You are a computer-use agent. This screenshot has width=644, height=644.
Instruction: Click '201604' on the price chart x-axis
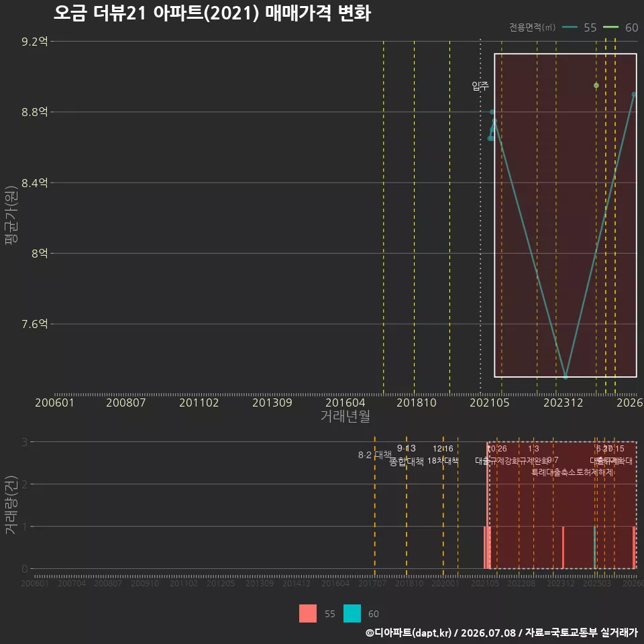click(x=345, y=402)
